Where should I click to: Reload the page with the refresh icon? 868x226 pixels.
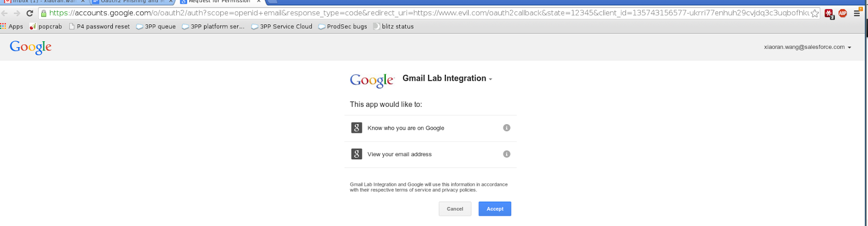click(x=30, y=13)
